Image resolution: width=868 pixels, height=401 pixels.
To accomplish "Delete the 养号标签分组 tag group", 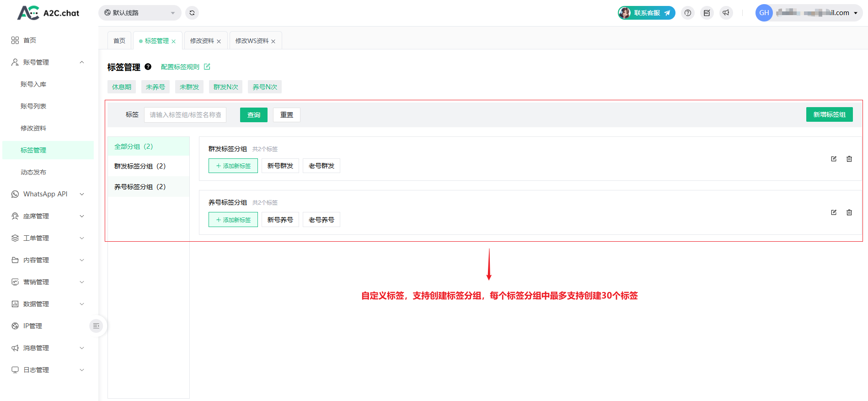I will [x=849, y=212].
